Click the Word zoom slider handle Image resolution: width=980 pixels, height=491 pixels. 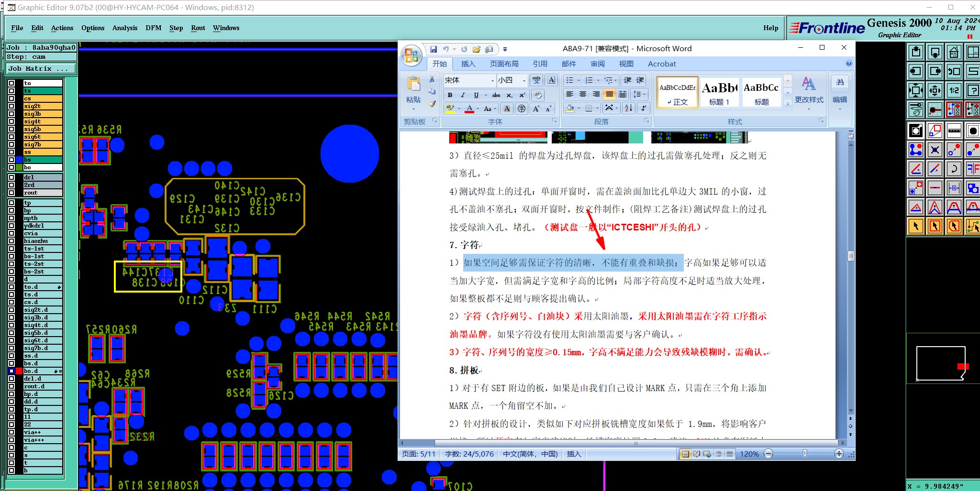(x=805, y=454)
